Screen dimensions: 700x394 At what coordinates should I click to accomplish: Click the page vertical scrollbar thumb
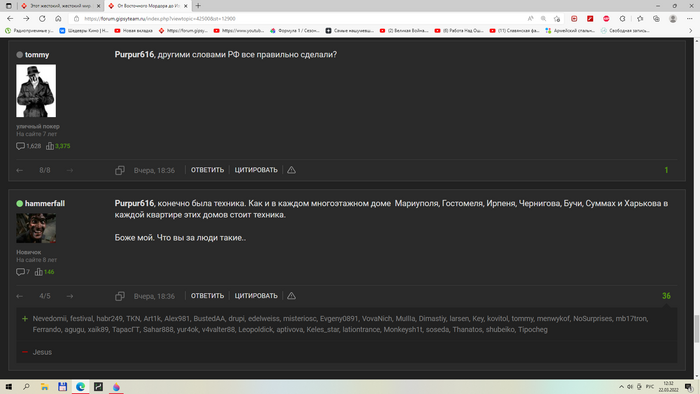[x=696, y=328]
